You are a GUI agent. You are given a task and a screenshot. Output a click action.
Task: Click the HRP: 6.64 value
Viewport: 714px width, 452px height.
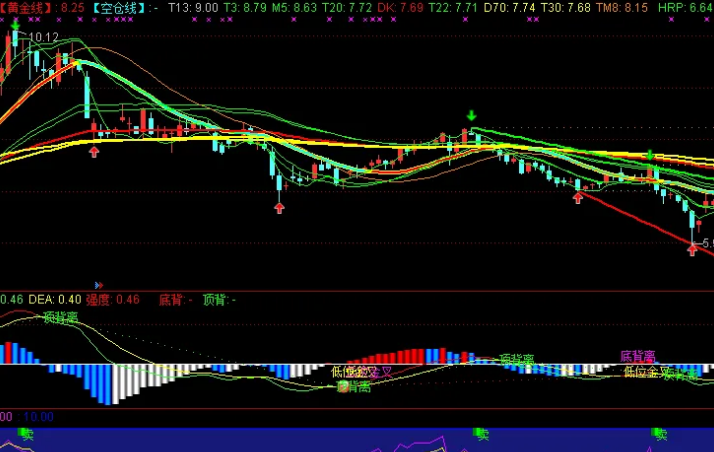click(x=686, y=8)
